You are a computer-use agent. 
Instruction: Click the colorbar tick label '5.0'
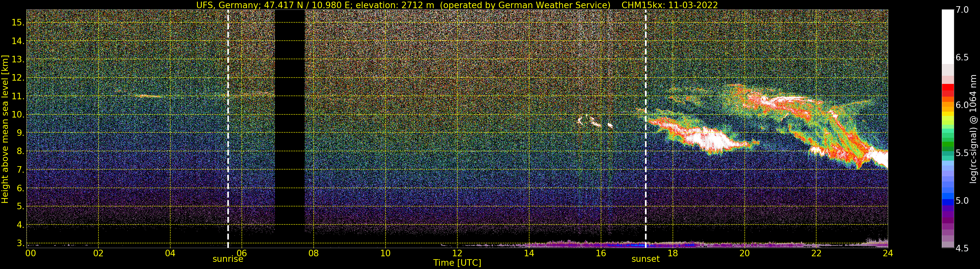pyautogui.click(x=962, y=200)
